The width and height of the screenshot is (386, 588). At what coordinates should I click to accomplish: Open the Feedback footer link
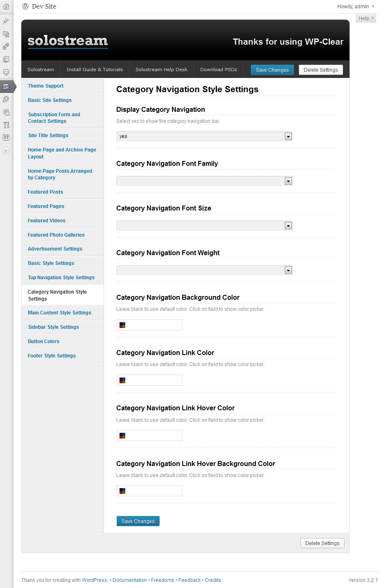[x=190, y=580]
